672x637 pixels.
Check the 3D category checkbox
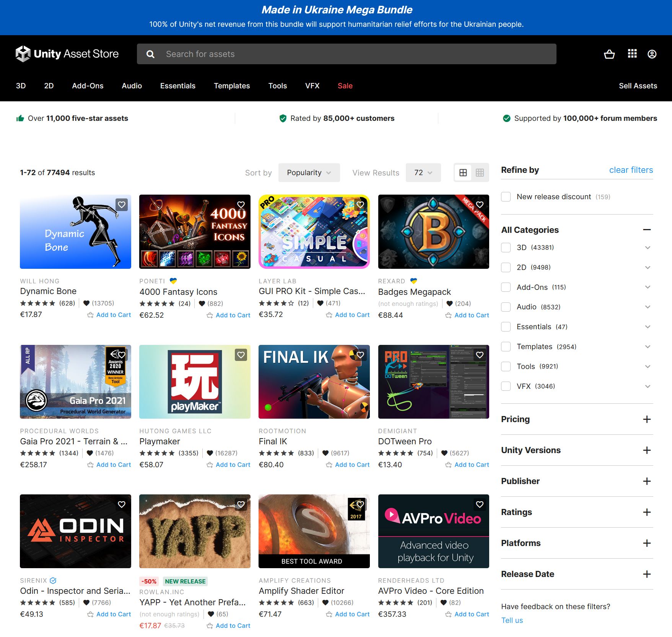506,247
